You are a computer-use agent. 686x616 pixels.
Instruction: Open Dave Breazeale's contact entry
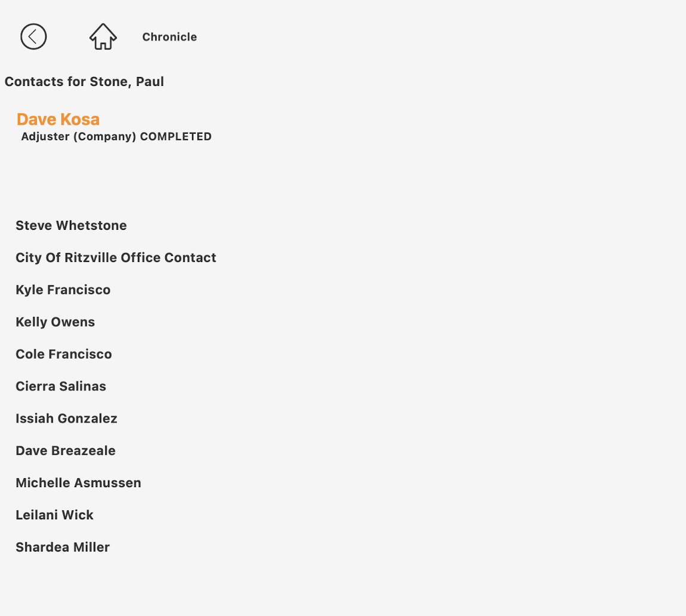(66, 451)
